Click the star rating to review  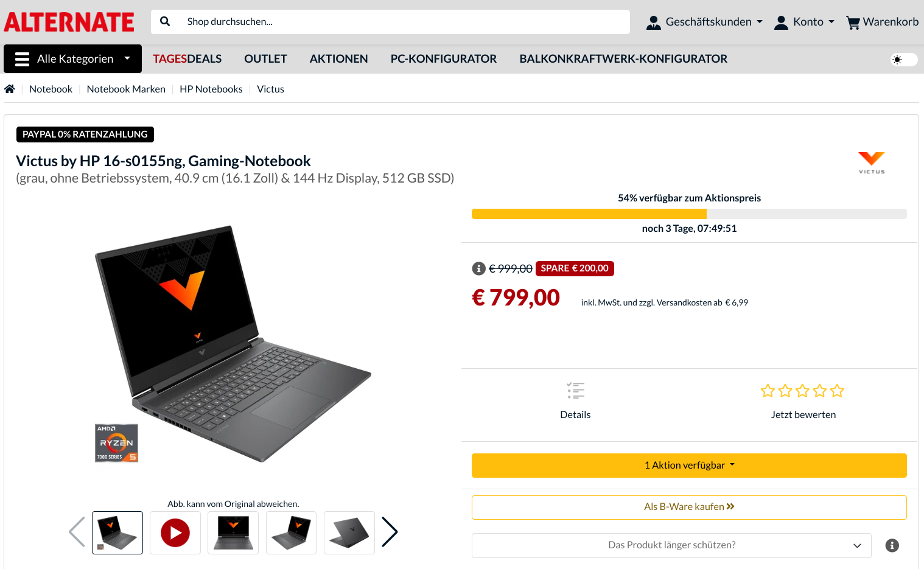click(802, 391)
